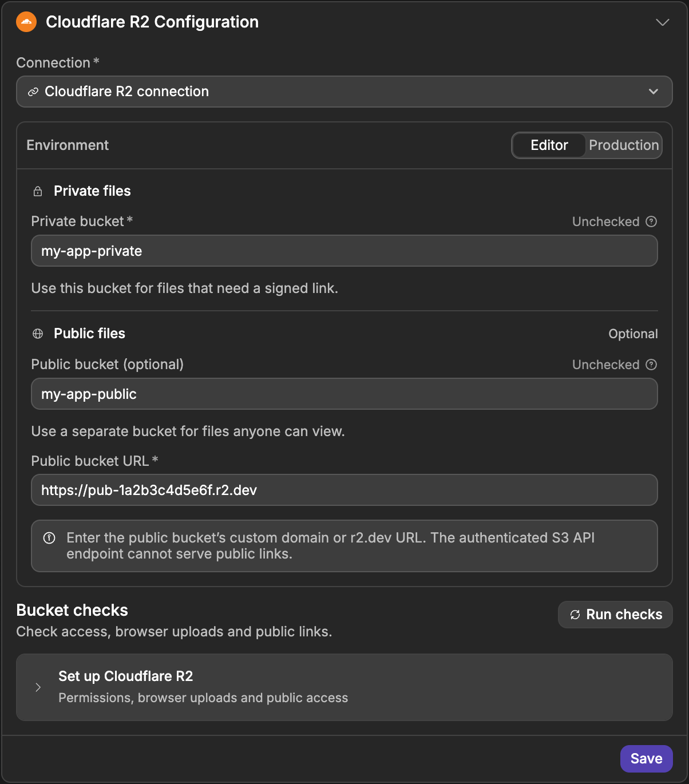This screenshot has height=784, width=689.
Task: Click the Public bucket URL label
Action: [x=94, y=461]
